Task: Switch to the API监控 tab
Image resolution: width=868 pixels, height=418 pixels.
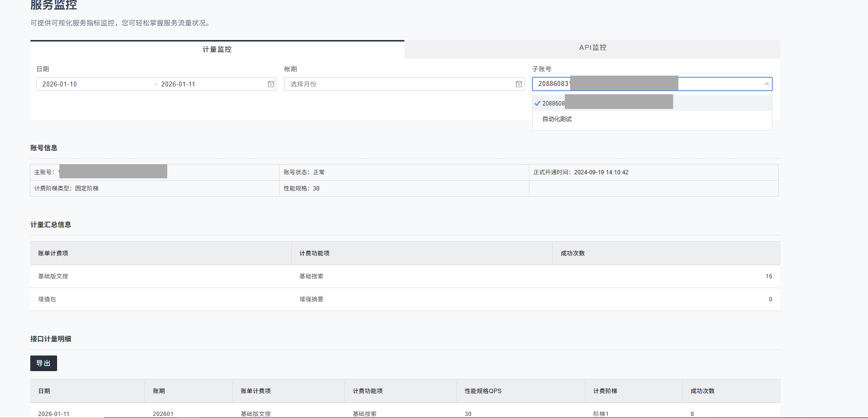Action: coord(592,47)
